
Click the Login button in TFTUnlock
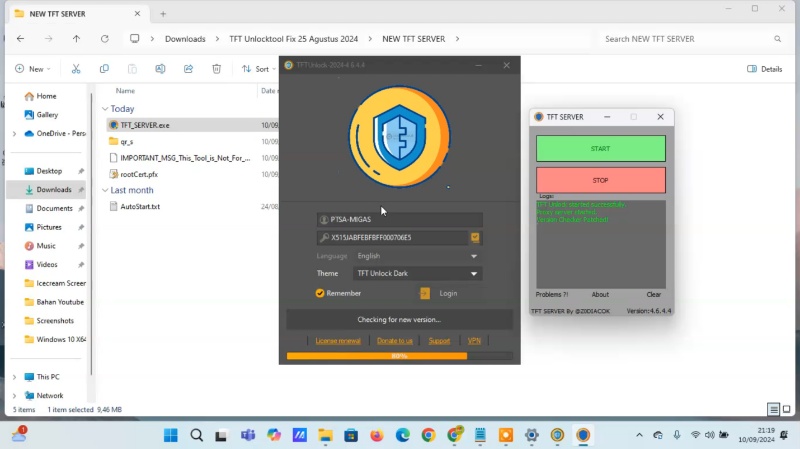pos(448,293)
